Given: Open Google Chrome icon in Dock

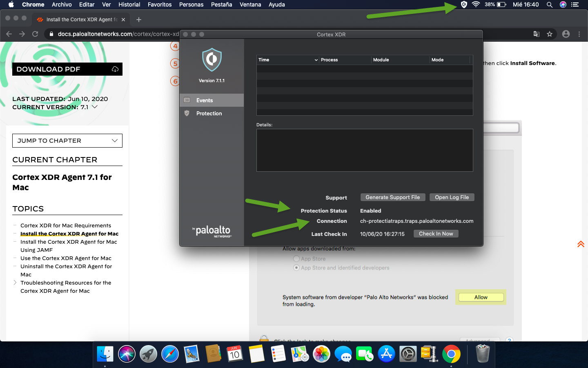Looking at the screenshot, I should point(451,354).
